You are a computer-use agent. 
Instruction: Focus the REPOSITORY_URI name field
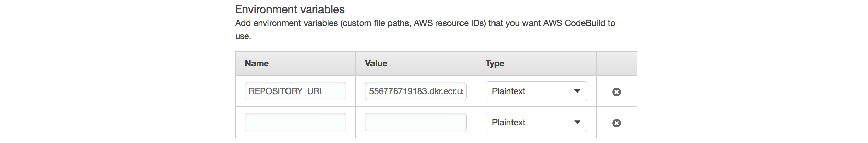click(x=295, y=91)
